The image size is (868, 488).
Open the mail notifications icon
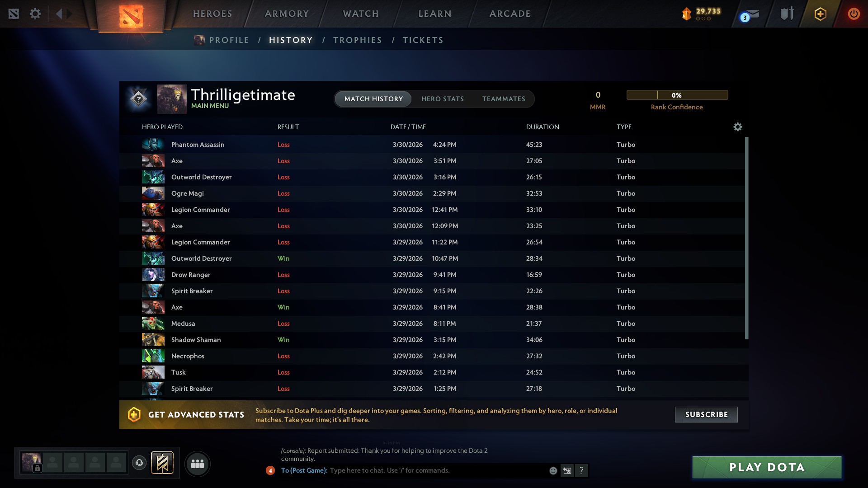click(752, 14)
